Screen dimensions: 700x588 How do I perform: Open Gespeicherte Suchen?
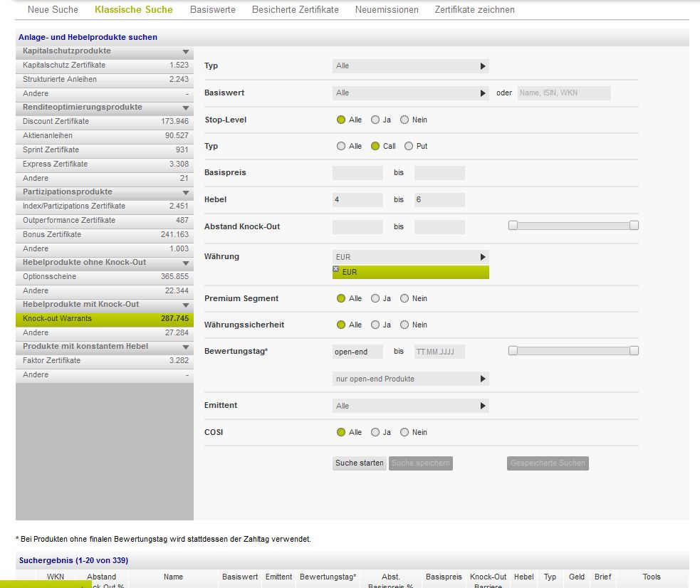coord(548,463)
